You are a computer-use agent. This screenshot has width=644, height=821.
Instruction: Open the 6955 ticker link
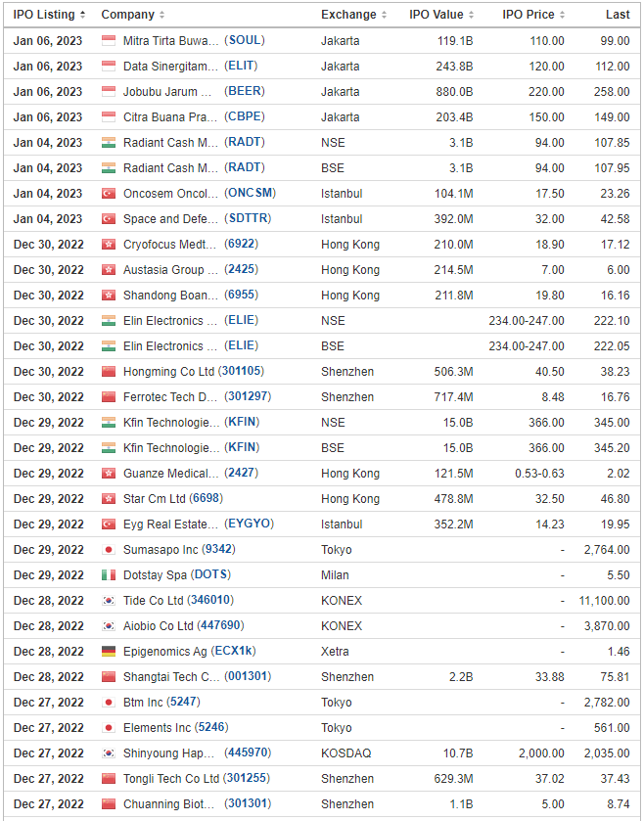242,295
